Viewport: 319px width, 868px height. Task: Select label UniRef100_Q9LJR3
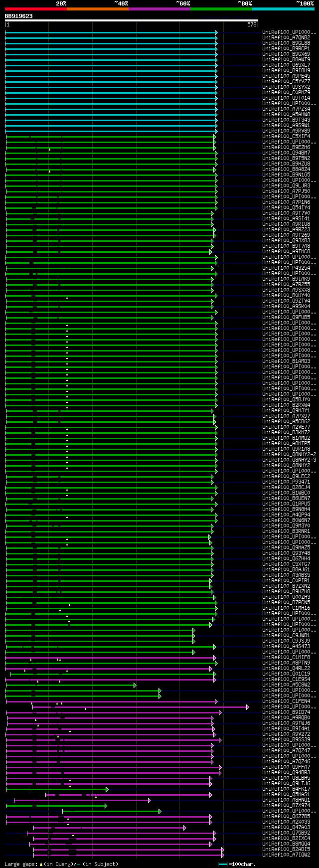[x=286, y=185]
